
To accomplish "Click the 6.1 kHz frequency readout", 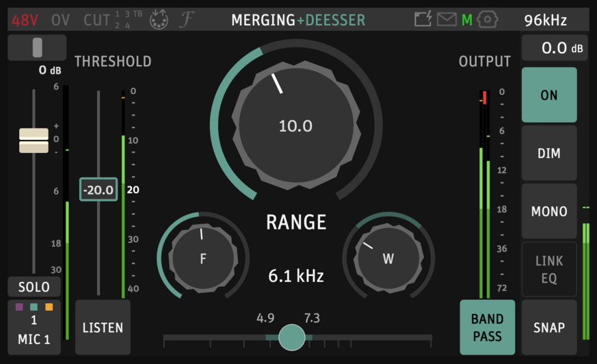I will [296, 276].
